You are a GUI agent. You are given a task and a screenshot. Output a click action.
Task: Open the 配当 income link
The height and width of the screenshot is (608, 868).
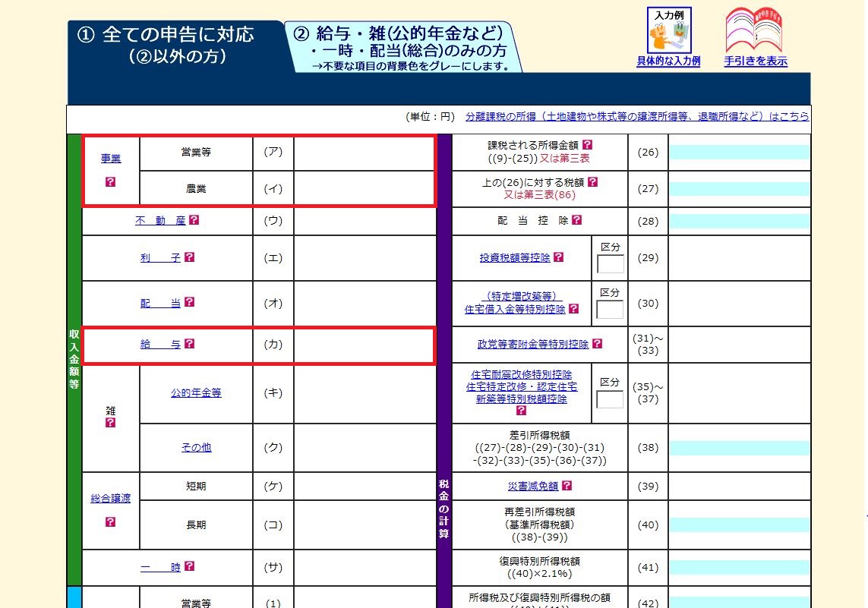pos(160,303)
